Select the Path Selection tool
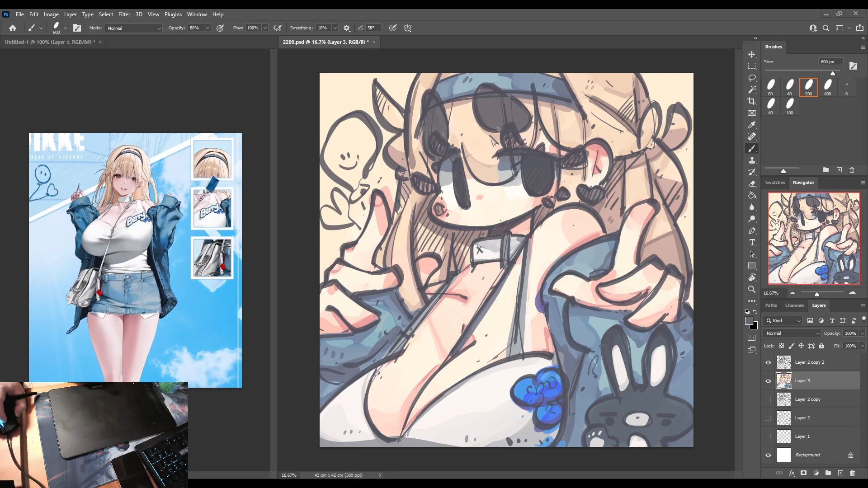Viewport: 868px width, 488px height. [x=752, y=254]
